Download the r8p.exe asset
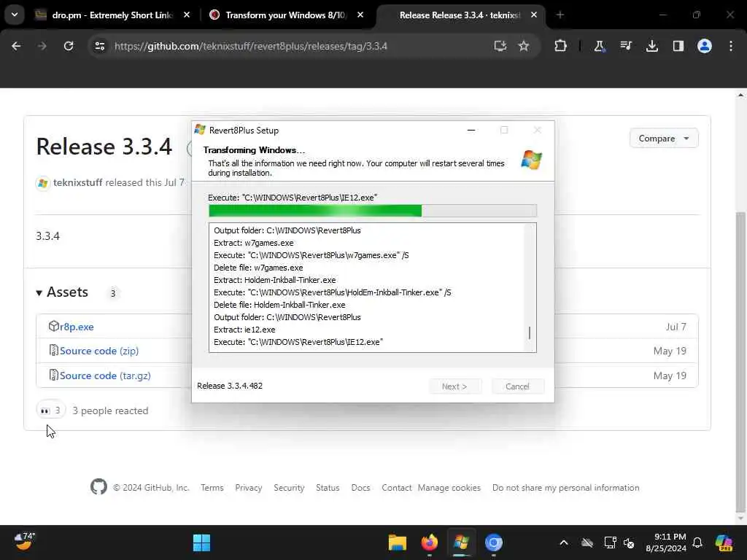The image size is (747, 560). pyautogui.click(x=76, y=327)
